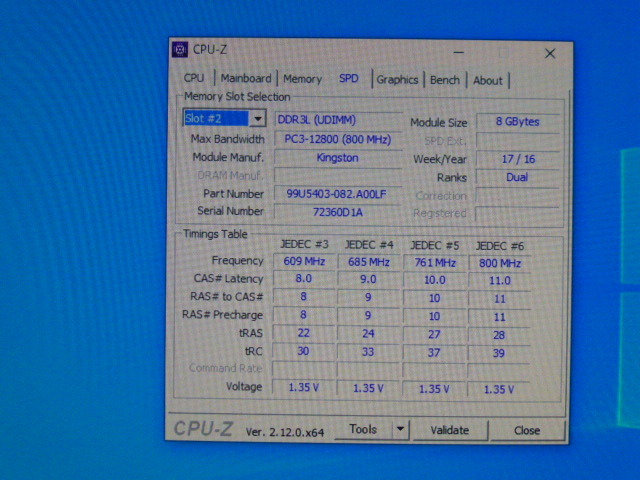Click the CPU-Z app icon in title bar
Viewport: 640px width, 480px height.
pos(180,49)
